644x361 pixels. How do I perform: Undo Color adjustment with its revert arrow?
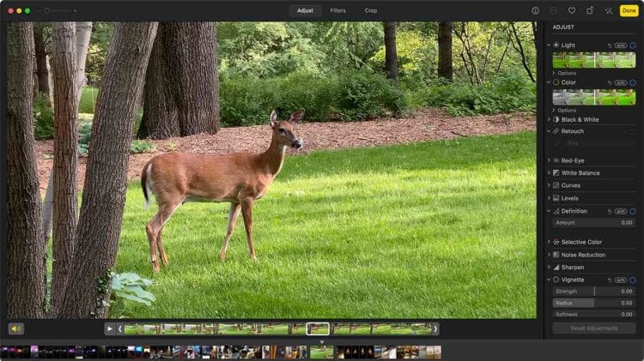(610, 82)
